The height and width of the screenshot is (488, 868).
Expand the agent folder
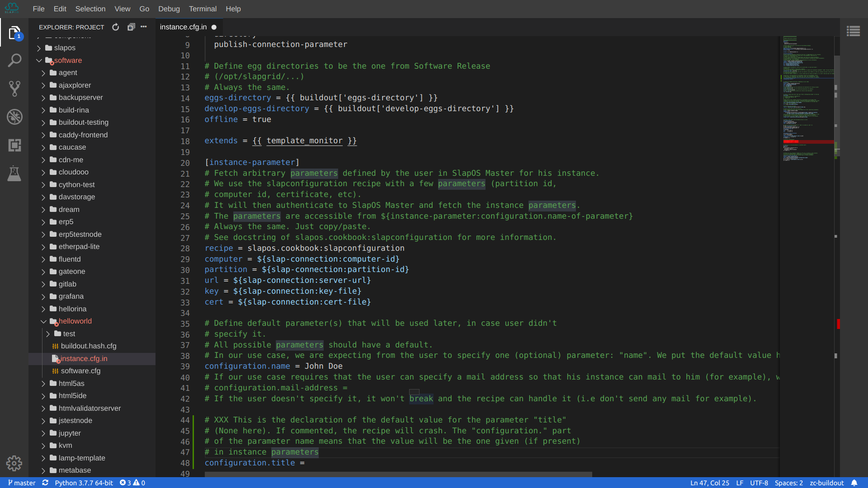tap(43, 73)
